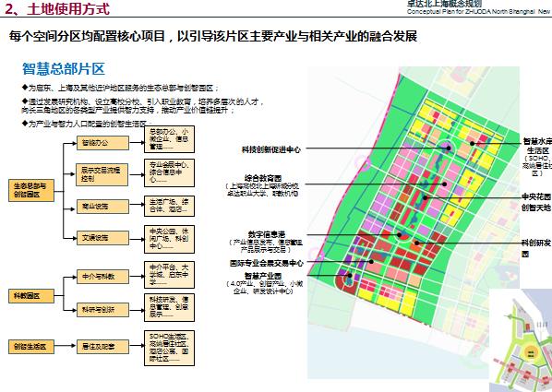Click the 综合教育园 map label

pos(263,178)
